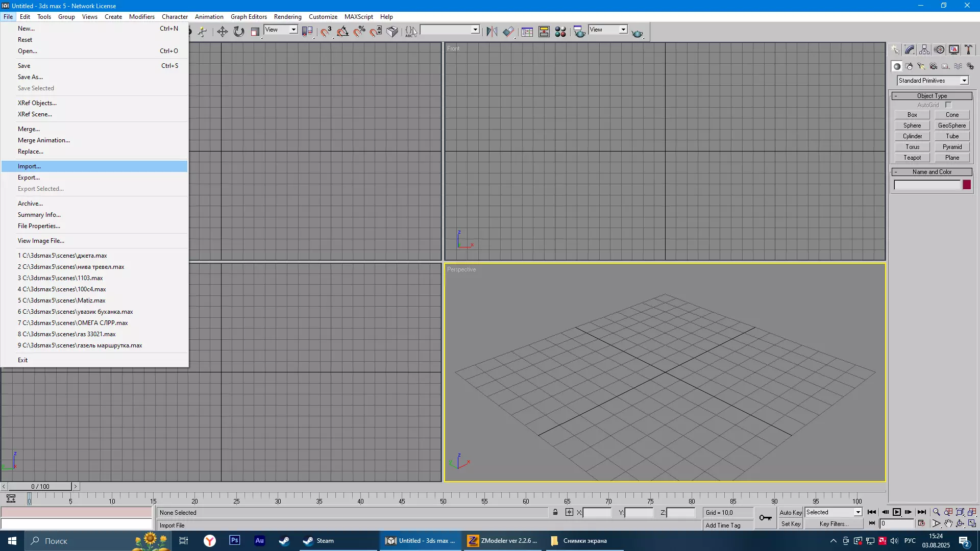Toggle the selection lock icon
Viewport: 980px width, 551px height.
[x=555, y=513]
